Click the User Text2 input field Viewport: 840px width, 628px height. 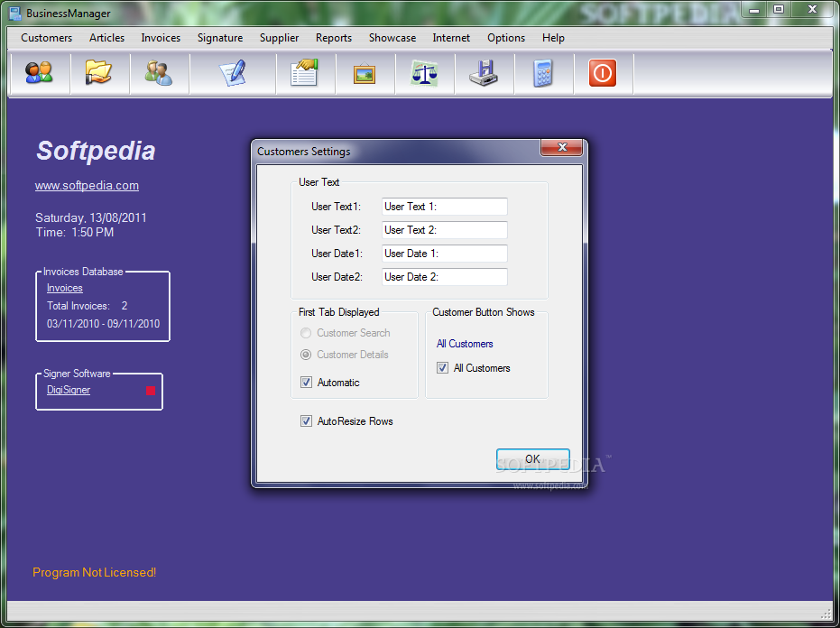coord(445,230)
